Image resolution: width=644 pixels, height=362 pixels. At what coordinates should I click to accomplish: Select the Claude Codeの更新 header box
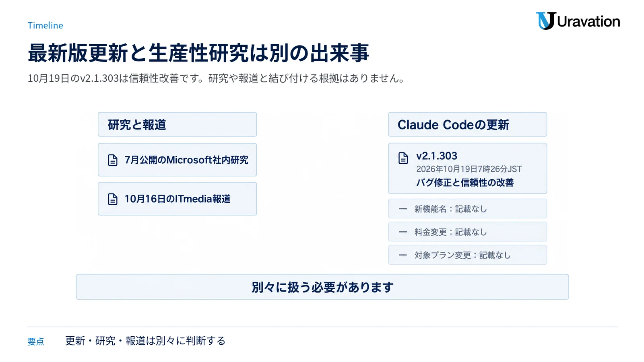tap(467, 124)
